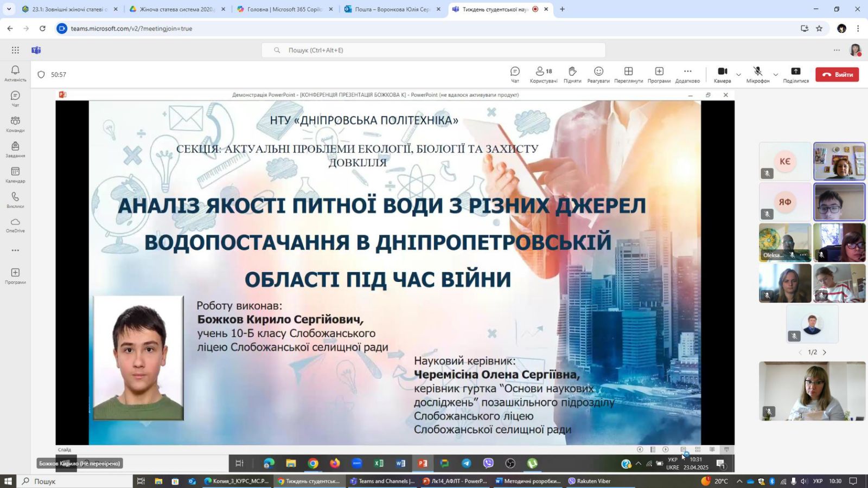The width and height of the screenshot is (868, 488).
Task: Open the meeting Chat panel
Action: (515, 74)
